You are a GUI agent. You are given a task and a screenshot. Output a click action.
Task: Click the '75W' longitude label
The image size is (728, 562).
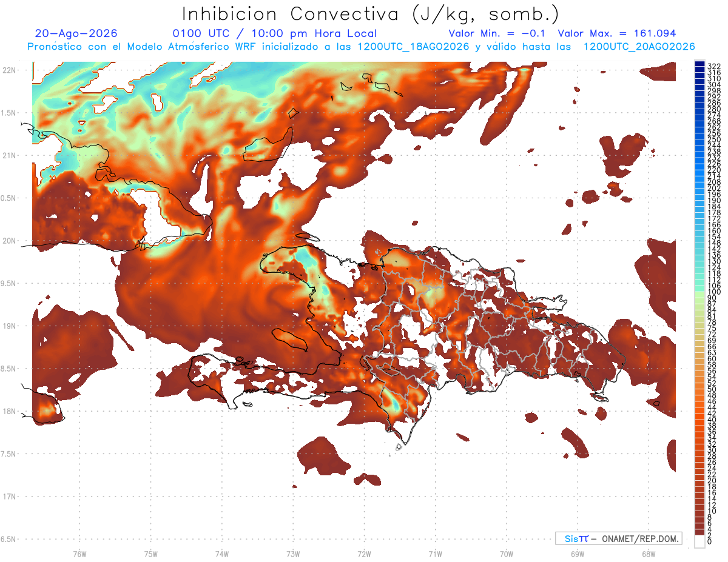click(x=150, y=554)
